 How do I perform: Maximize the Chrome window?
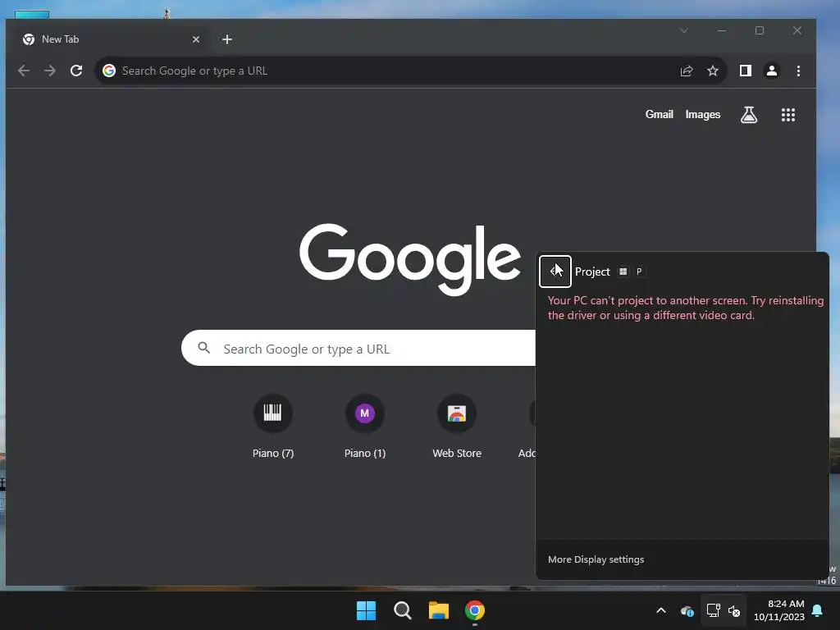click(759, 30)
